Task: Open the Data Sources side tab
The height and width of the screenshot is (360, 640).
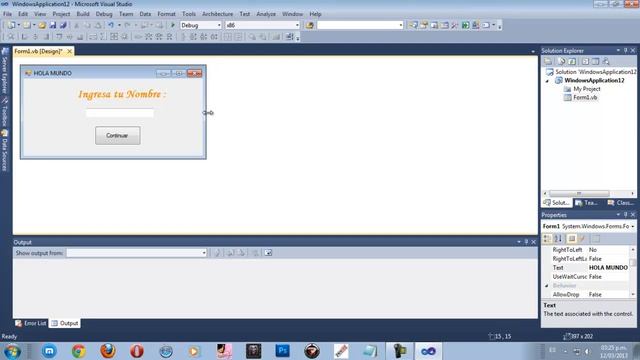Action: pyautogui.click(x=5, y=150)
